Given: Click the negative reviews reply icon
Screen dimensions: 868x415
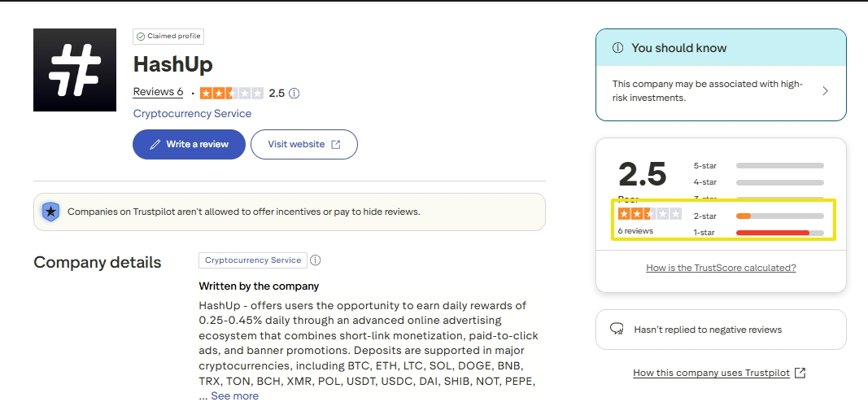Looking at the screenshot, I should 617,330.
